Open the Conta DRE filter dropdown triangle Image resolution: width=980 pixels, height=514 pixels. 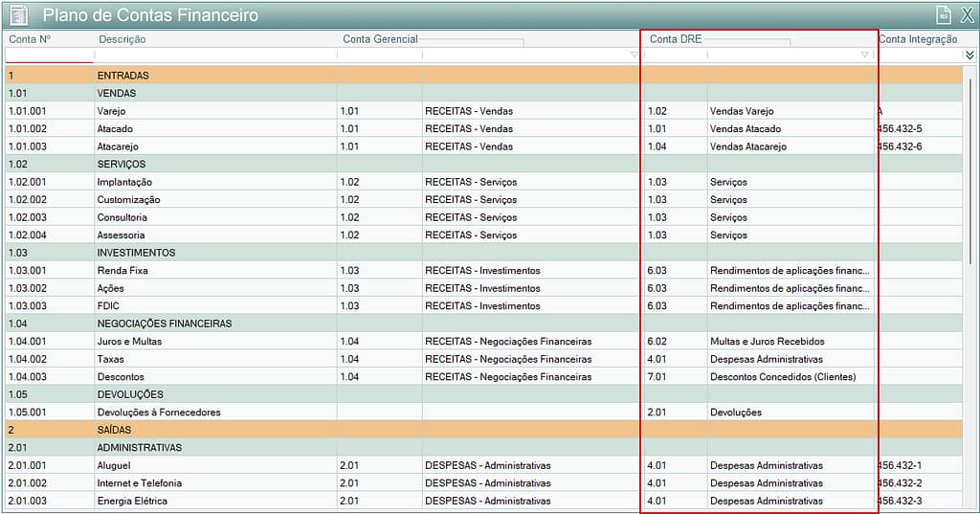(x=864, y=55)
